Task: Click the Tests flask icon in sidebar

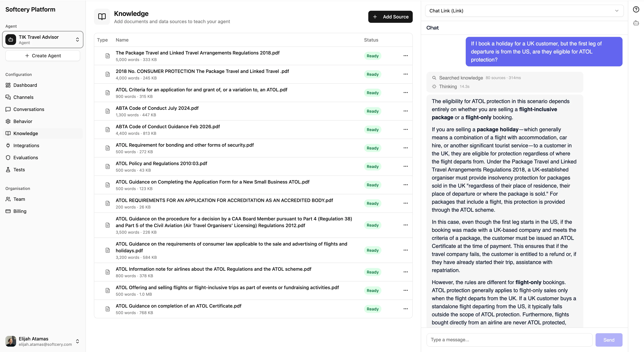Action: click(x=8, y=169)
